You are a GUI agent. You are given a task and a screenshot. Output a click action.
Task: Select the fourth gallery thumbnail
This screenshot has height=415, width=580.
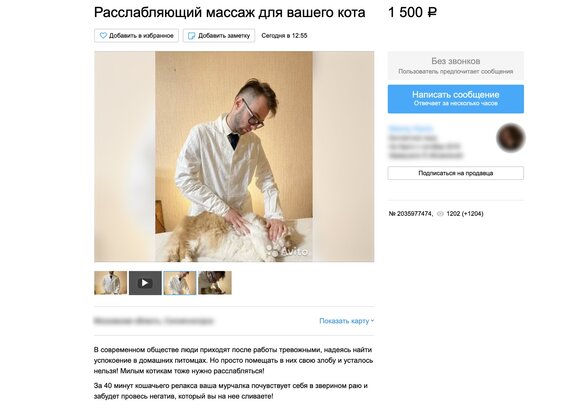click(215, 283)
